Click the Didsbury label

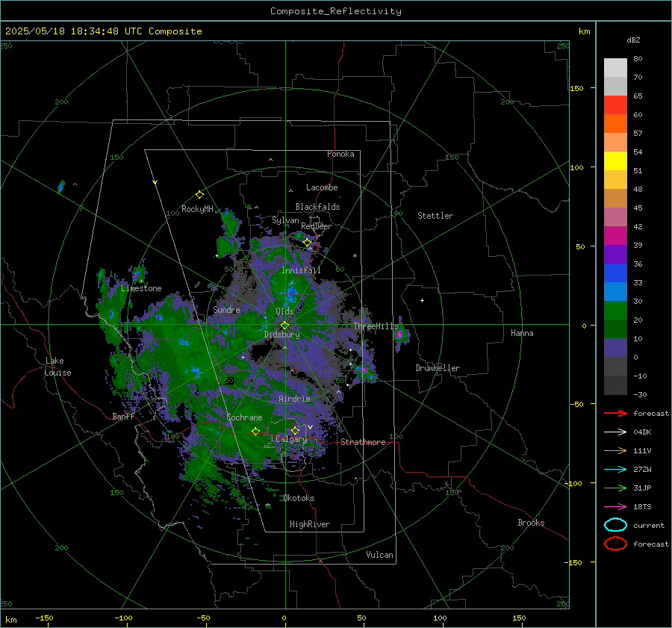click(x=282, y=335)
